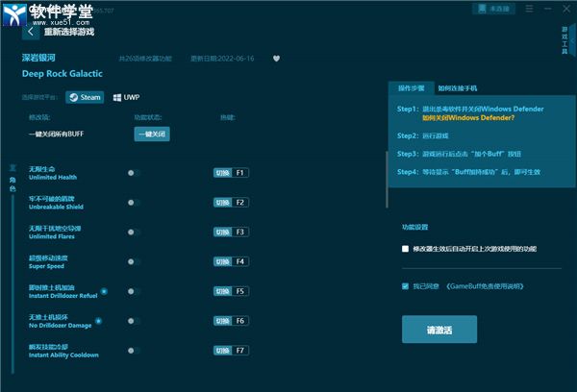Screen dimensions: 577x392
Task: Change the F4 hotkey for Super Speed
Action: (x=231, y=262)
